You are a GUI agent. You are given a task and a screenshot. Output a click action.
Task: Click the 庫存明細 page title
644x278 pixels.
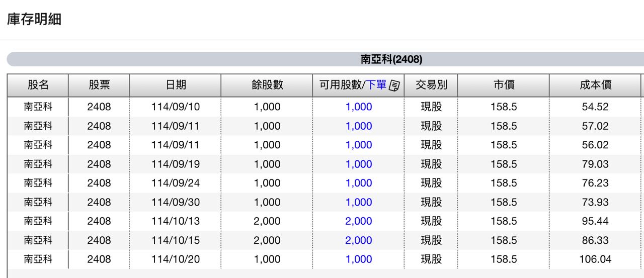(x=34, y=20)
